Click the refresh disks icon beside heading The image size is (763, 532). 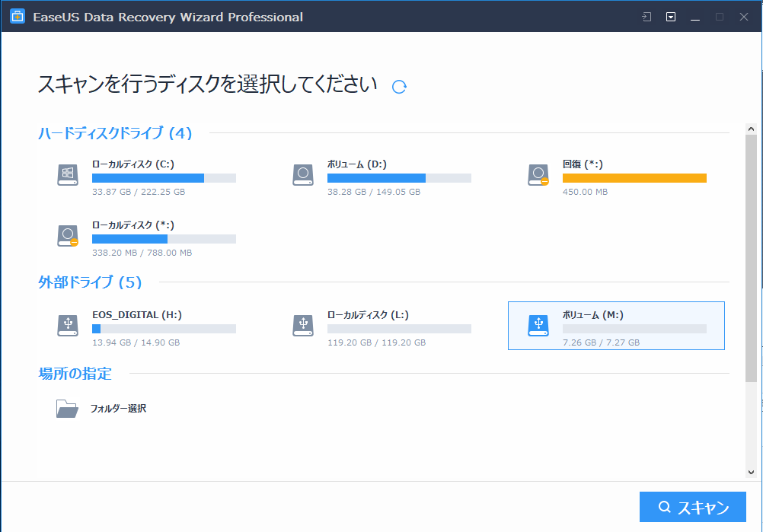399,87
